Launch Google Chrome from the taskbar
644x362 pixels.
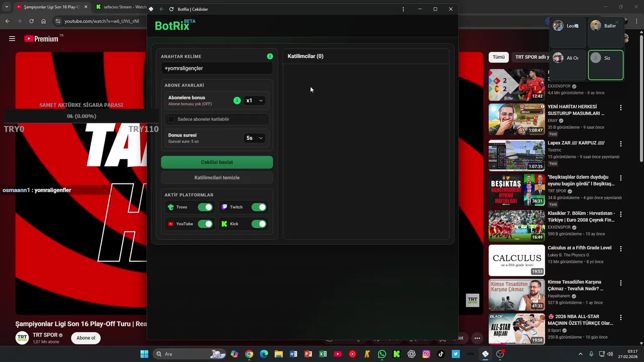[249, 354]
